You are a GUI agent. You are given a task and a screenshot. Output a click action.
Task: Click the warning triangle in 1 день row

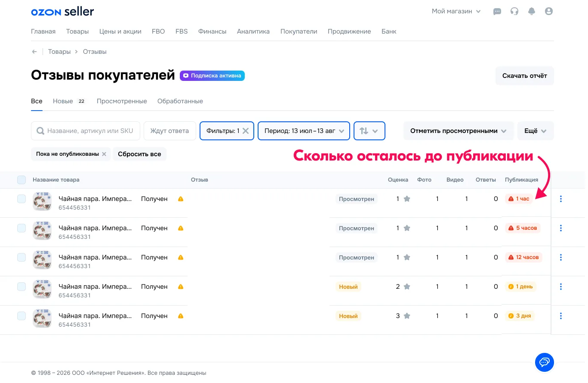coord(181,287)
